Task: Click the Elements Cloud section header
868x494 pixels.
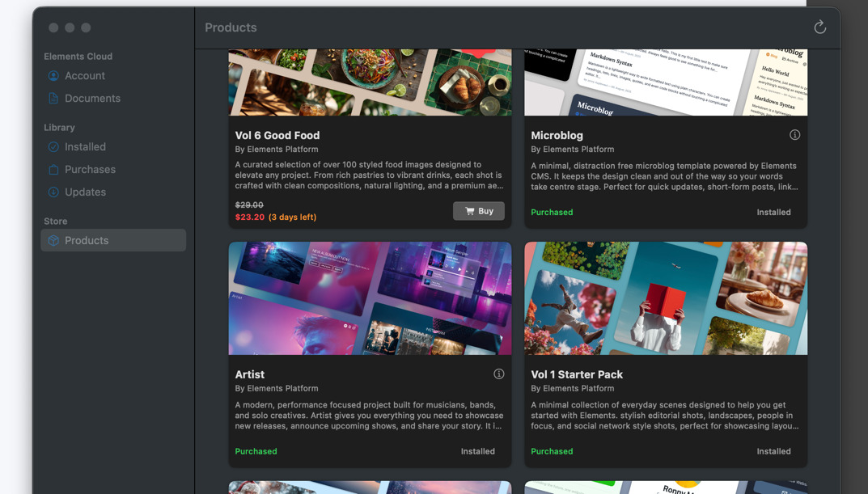Action: click(78, 57)
